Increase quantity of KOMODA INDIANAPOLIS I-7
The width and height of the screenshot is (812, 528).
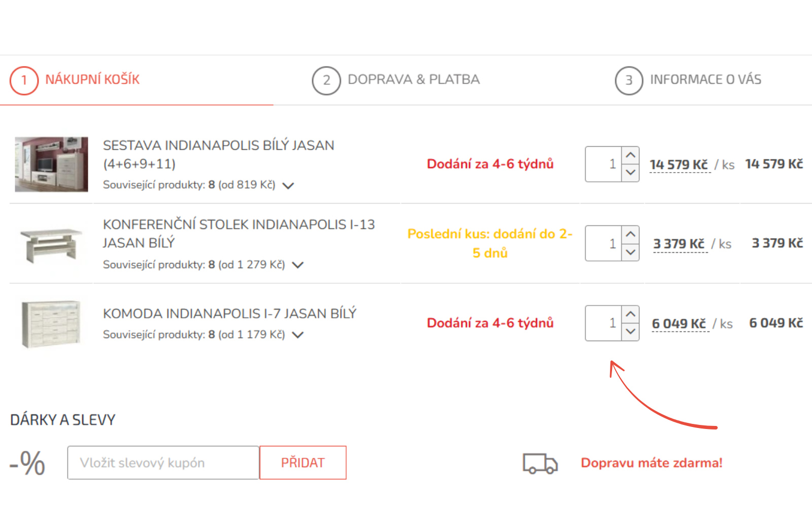630,314
